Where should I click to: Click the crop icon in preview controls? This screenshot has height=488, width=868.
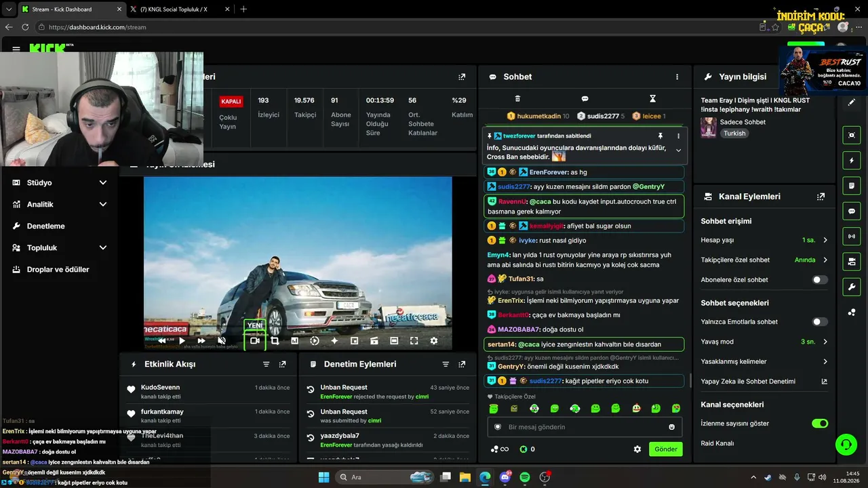(275, 341)
